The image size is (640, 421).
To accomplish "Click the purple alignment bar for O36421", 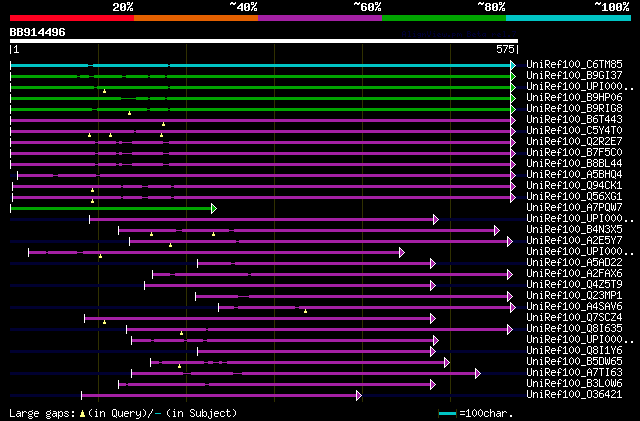I will click(219, 395).
